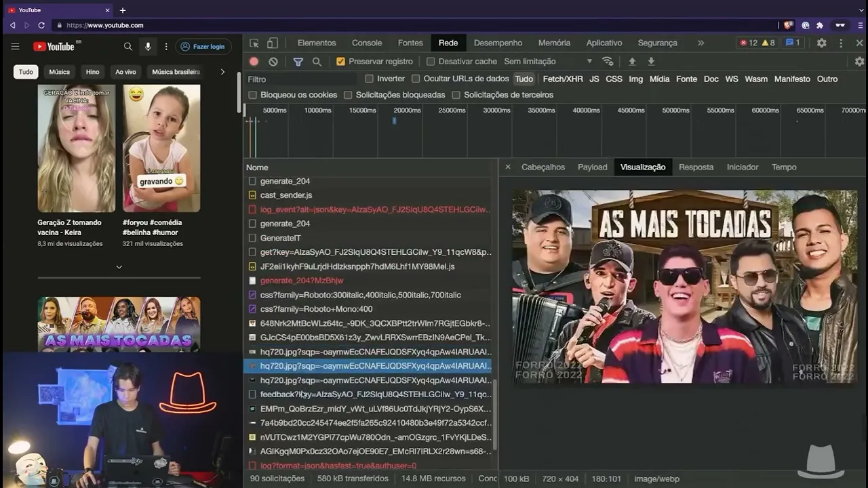Open network conditions wifi icon

(608, 61)
